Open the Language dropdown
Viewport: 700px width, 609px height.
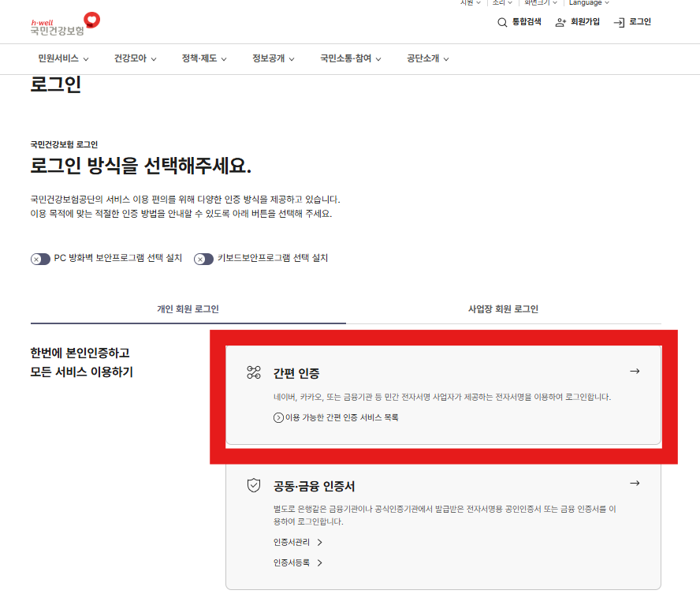pos(589,2)
